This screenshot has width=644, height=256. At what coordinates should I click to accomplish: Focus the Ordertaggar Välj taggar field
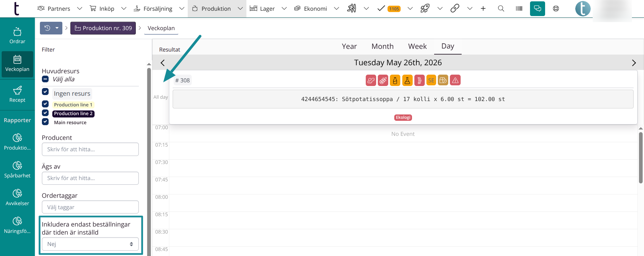pos(90,207)
